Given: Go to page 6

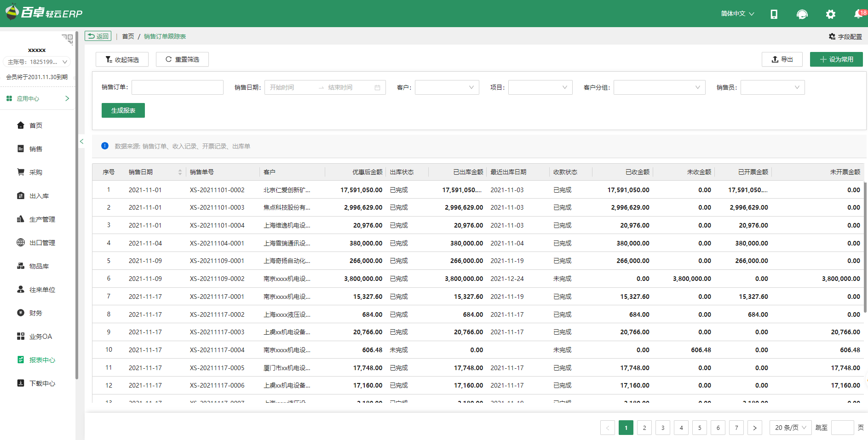Looking at the screenshot, I should (718, 428).
